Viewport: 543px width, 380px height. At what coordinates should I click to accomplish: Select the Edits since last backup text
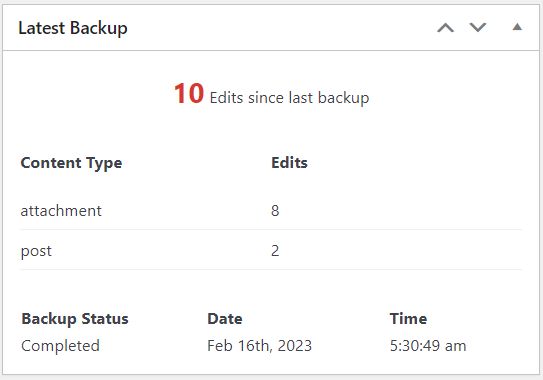289,98
